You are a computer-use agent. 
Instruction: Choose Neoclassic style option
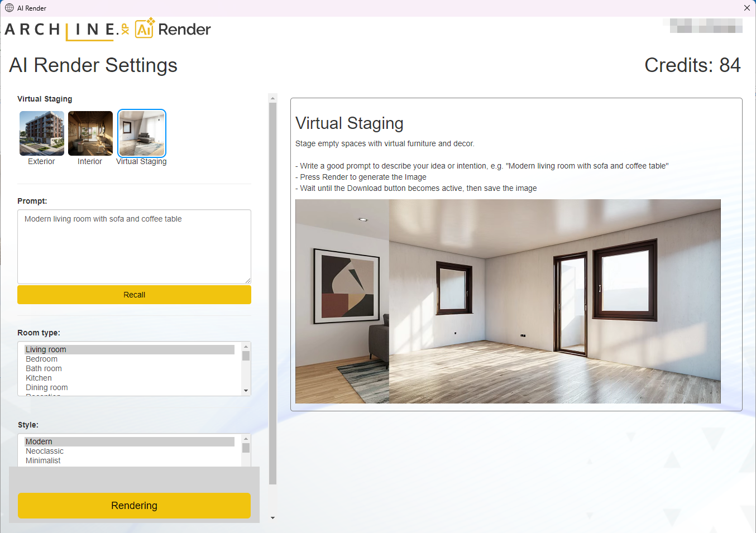pos(45,451)
